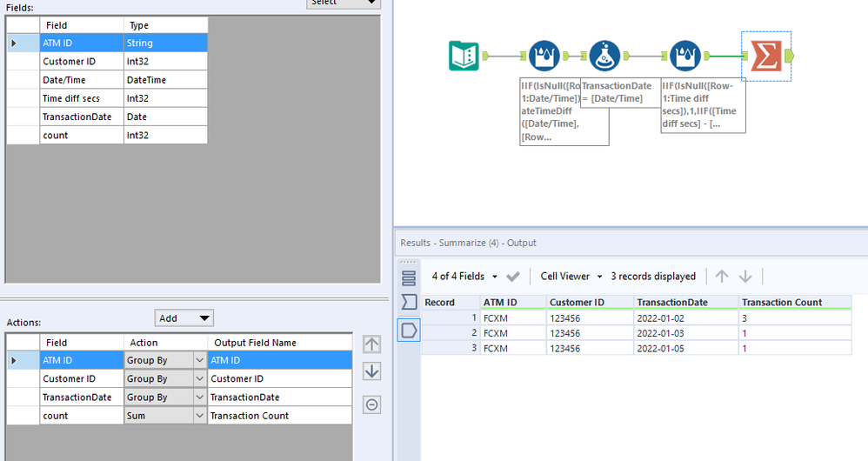Click Transaction Count column header
The width and height of the screenshot is (868, 461).
(796, 302)
